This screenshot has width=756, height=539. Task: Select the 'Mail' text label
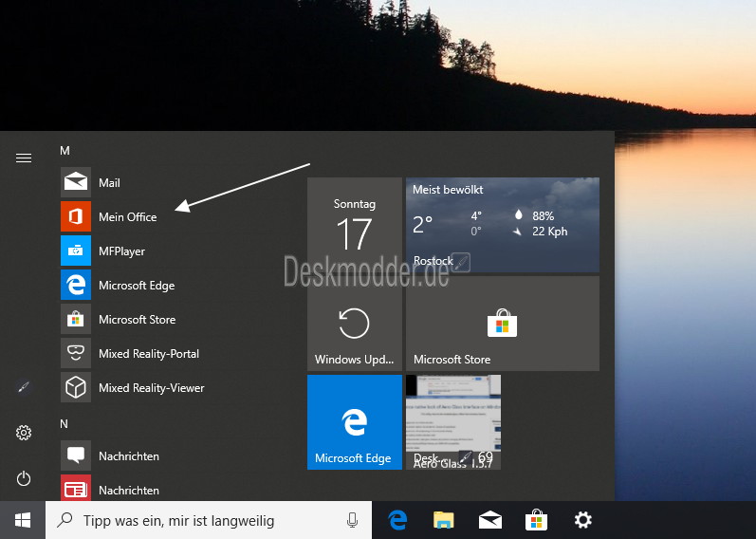pyautogui.click(x=109, y=183)
